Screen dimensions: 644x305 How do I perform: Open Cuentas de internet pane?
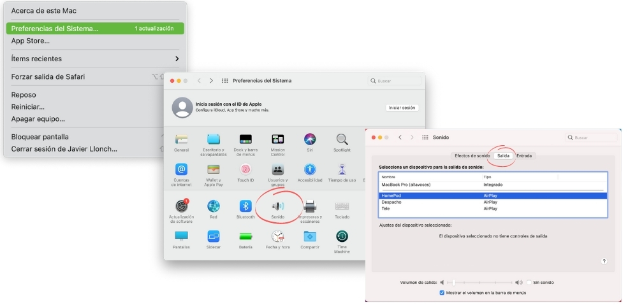pos(181,170)
